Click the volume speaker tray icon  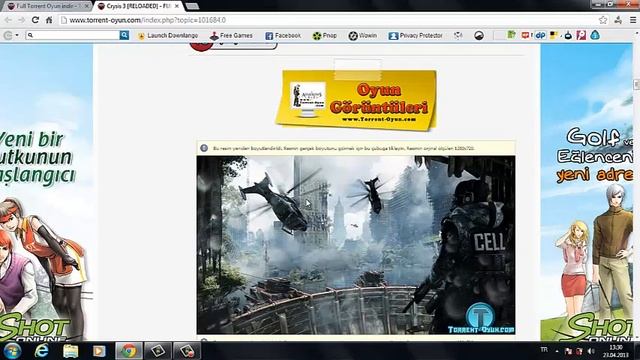tap(591, 351)
